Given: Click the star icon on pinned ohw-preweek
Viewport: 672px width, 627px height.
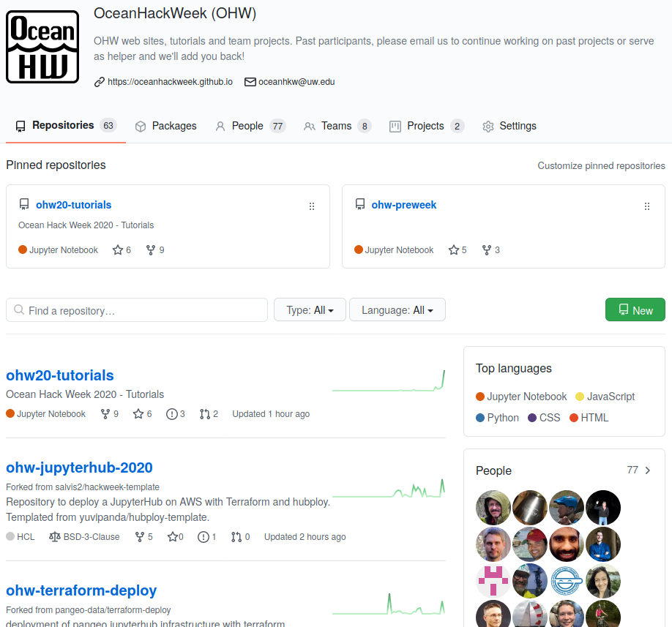Looking at the screenshot, I should tap(453, 249).
